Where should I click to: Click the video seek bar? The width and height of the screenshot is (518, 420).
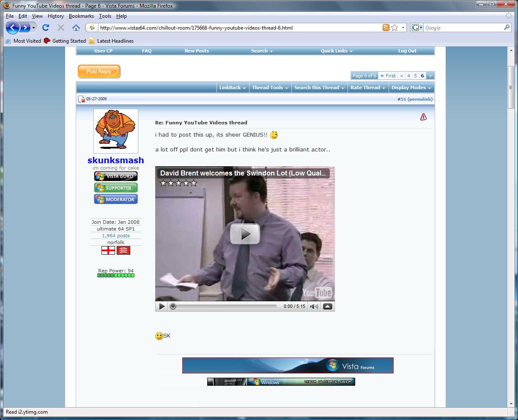point(224,306)
